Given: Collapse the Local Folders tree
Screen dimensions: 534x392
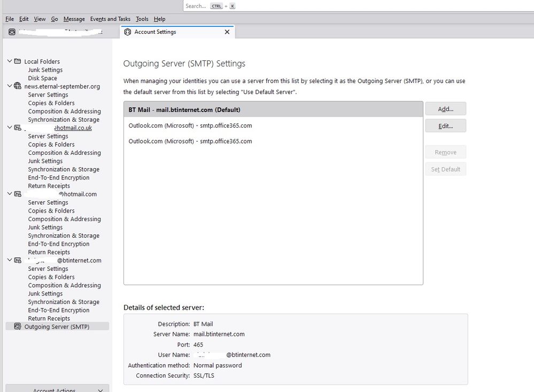Looking at the screenshot, I should [10, 61].
